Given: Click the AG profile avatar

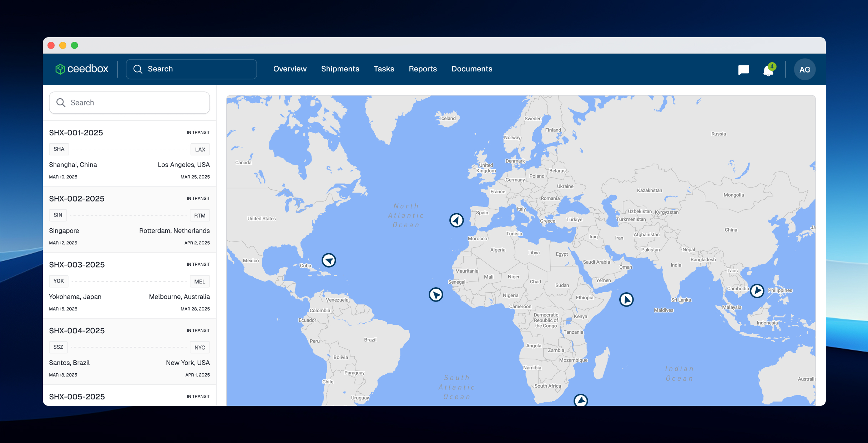Looking at the screenshot, I should (805, 69).
